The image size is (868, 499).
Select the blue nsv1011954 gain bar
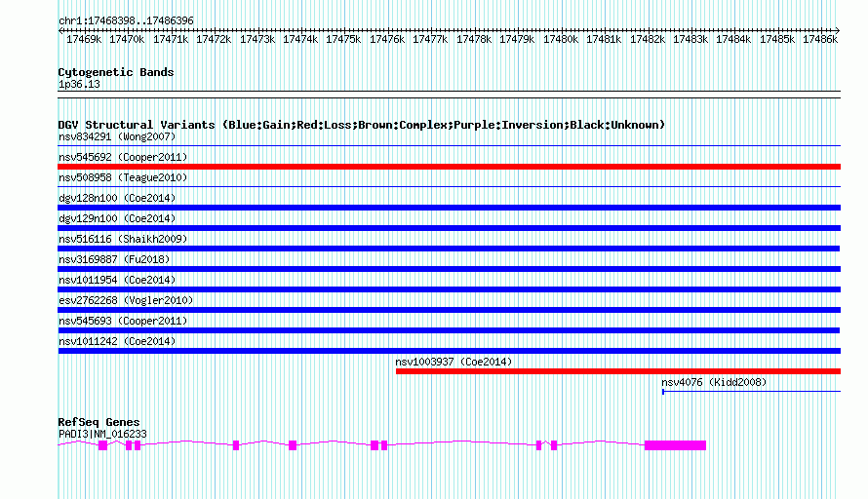(x=449, y=289)
